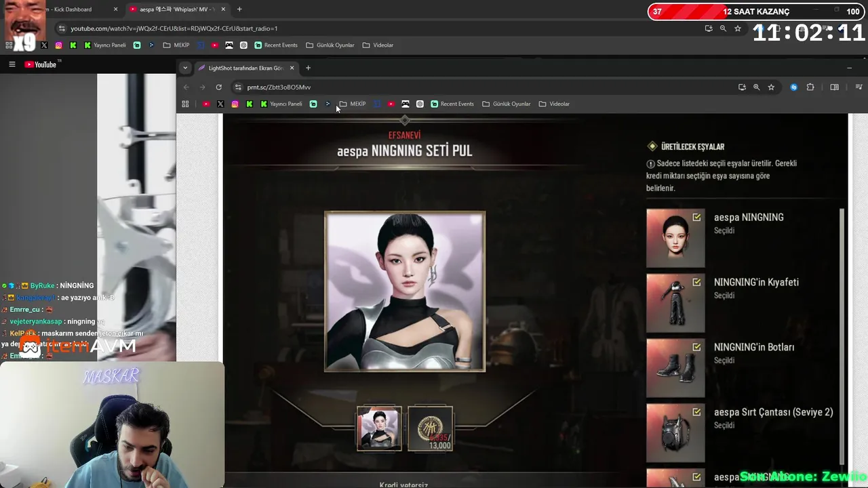This screenshot has height=488, width=868.
Task: Add new tab in back YouTube window
Action: [239, 9]
